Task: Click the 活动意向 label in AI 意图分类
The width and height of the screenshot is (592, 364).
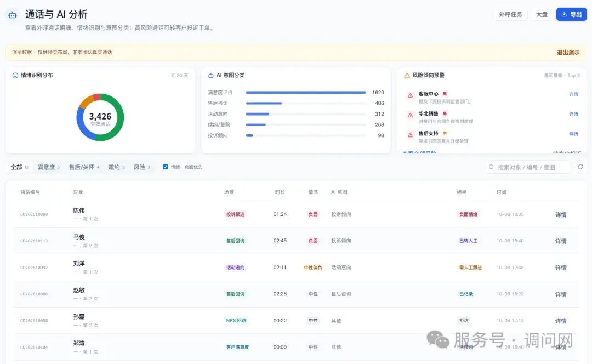Action: [218, 114]
